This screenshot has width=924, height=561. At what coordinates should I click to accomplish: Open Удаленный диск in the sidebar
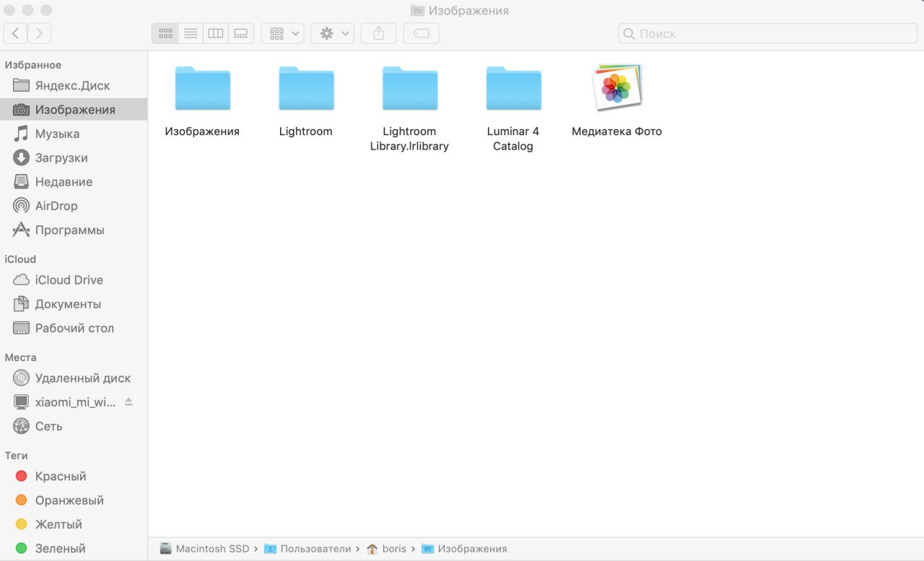click(x=74, y=378)
